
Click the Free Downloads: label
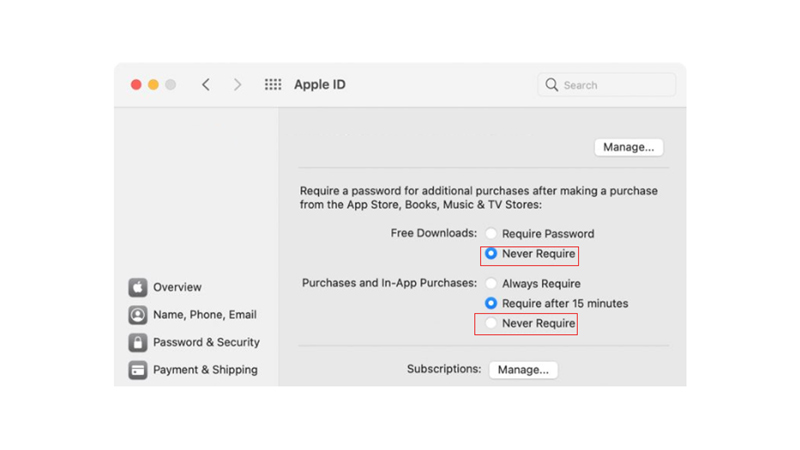coord(434,233)
